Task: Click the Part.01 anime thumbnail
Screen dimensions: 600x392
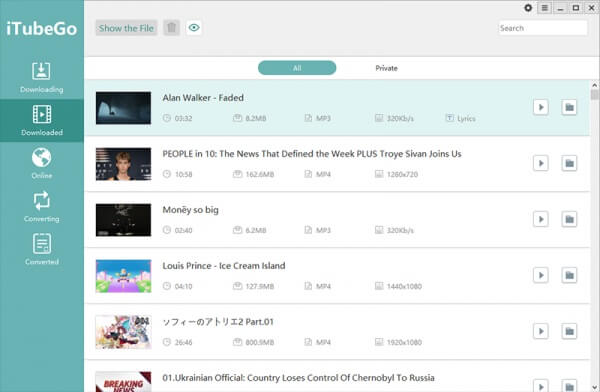Action: 123,332
